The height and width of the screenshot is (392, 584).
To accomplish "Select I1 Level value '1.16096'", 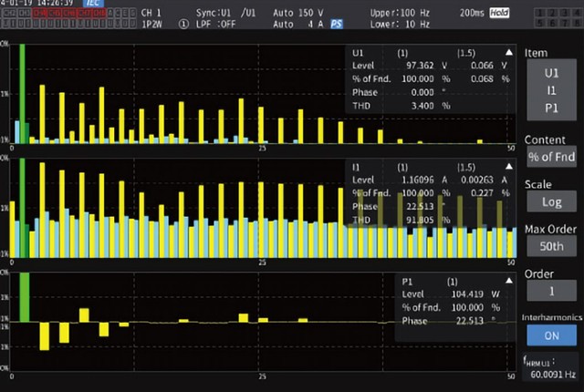I will [418, 180].
